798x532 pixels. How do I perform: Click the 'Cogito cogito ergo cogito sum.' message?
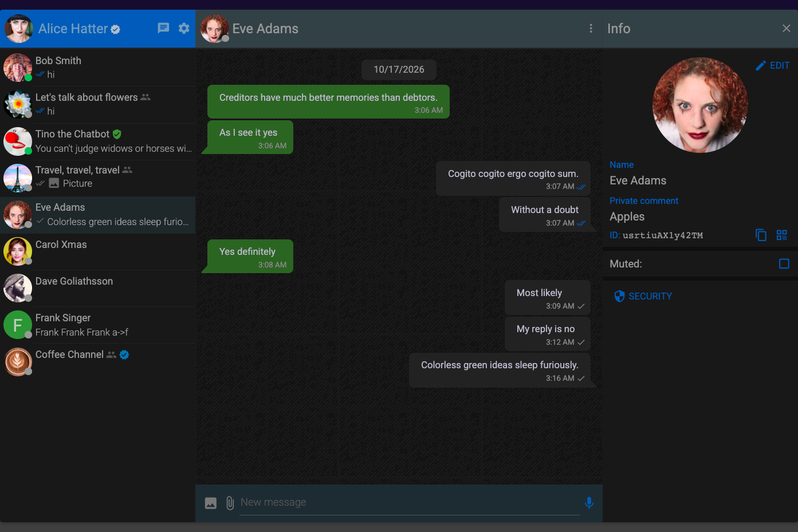click(x=513, y=179)
